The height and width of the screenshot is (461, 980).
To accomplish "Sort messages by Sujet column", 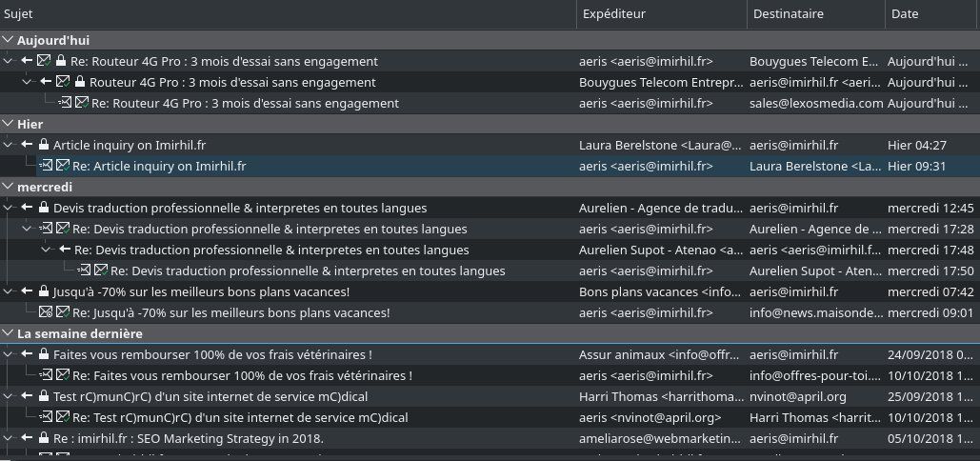I will pyautogui.click(x=286, y=14).
